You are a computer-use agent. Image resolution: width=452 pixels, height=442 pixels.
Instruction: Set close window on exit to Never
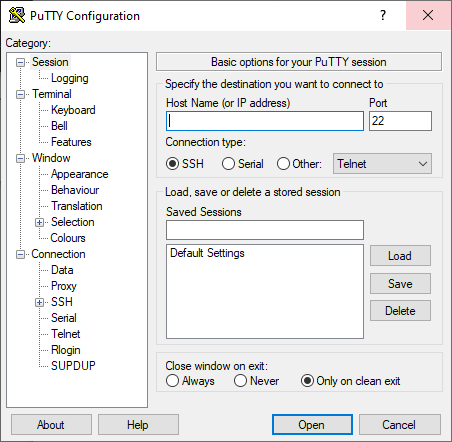point(240,381)
